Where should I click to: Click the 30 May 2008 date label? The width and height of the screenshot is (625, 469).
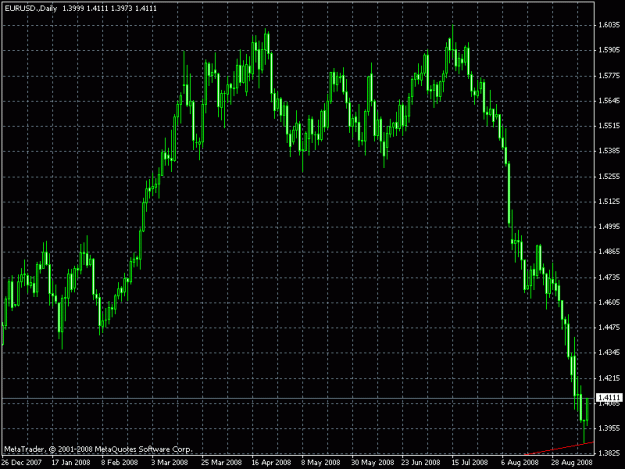tap(372, 463)
